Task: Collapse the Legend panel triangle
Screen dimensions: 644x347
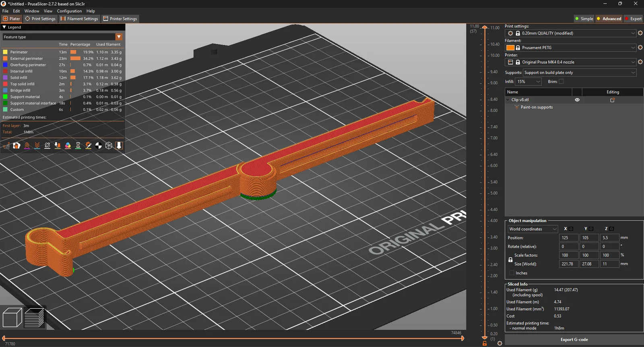Action: 4,27
